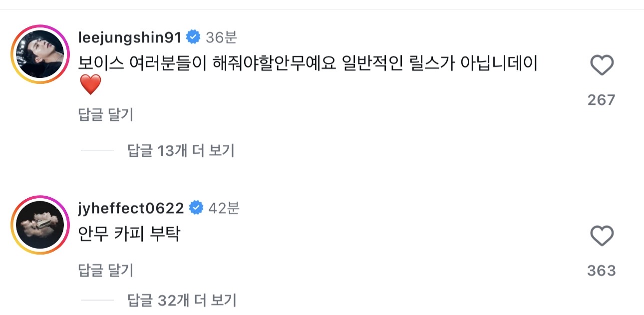View the 363 likes count
The width and height of the screenshot is (644, 315).
coord(601,271)
